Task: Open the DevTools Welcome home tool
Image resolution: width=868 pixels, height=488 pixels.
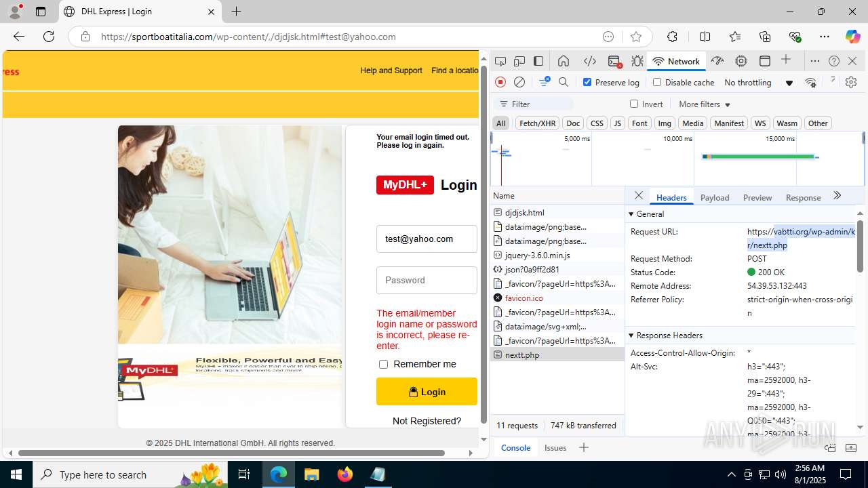Action: (x=564, y=61)
